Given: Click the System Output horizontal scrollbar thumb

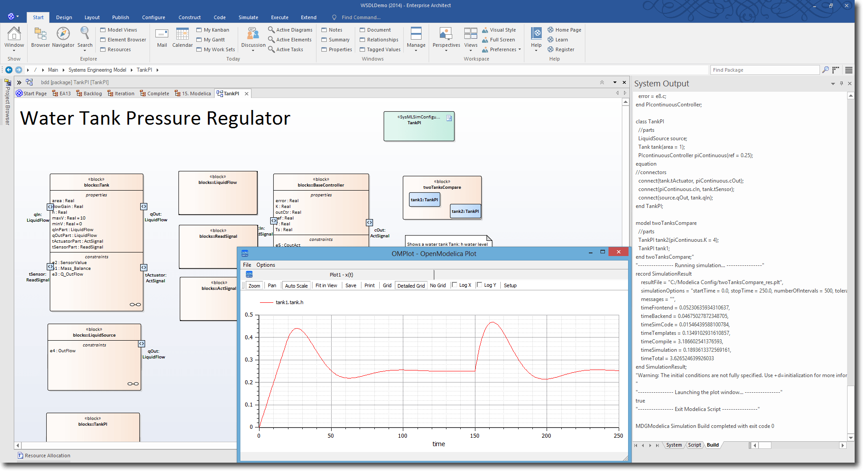Looking at the screenshot, I should (765, 445).
